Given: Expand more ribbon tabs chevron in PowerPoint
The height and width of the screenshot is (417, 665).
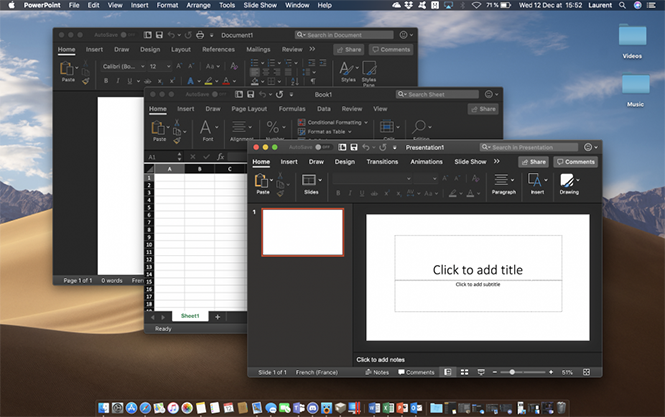Looking at the screenshot, I should tap(497, 161).
